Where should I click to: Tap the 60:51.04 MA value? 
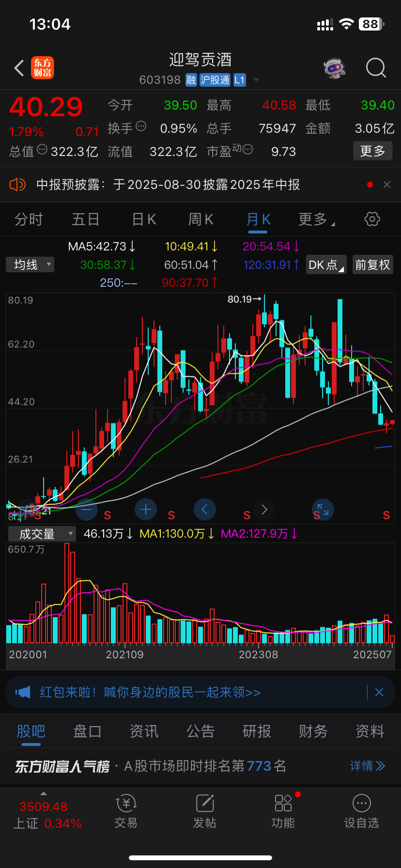(191, 265)
